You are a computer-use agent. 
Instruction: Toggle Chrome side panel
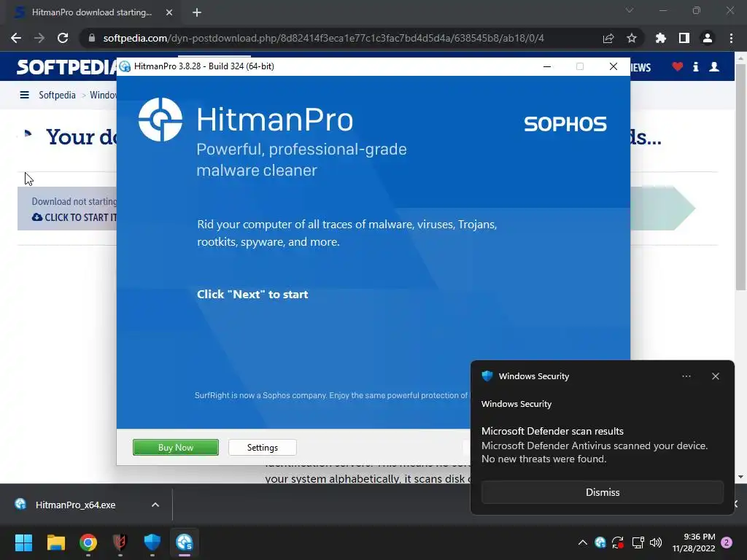(x=684, y=38)
